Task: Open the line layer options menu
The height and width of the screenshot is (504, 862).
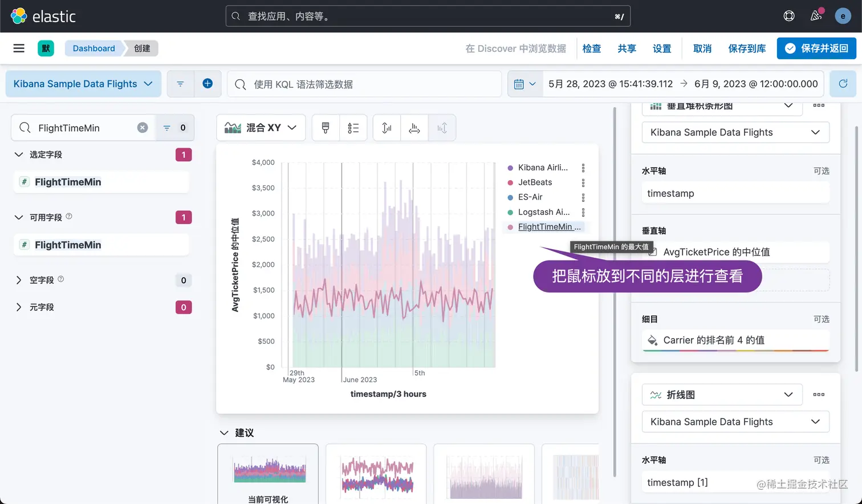Action: [819, 395]
